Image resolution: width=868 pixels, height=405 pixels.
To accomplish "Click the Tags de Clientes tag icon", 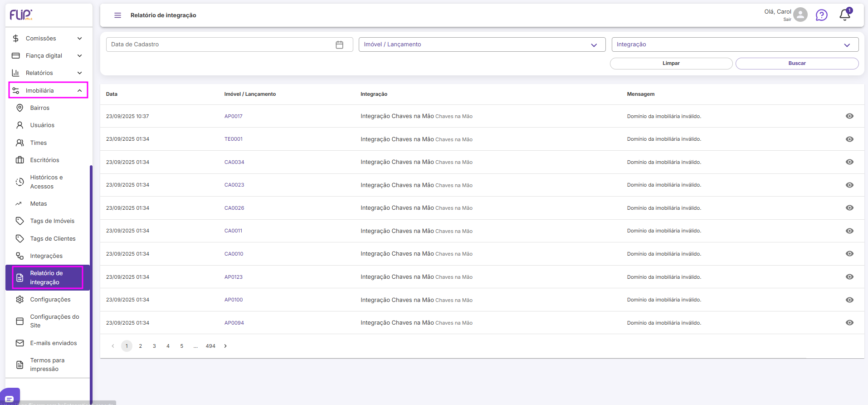I will tap(20, 239).
